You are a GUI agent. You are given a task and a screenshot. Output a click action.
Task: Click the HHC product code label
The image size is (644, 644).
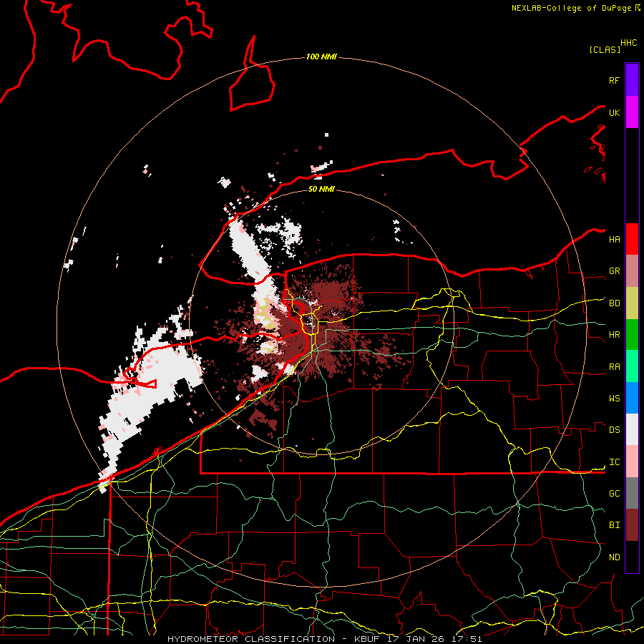(629, 43)
